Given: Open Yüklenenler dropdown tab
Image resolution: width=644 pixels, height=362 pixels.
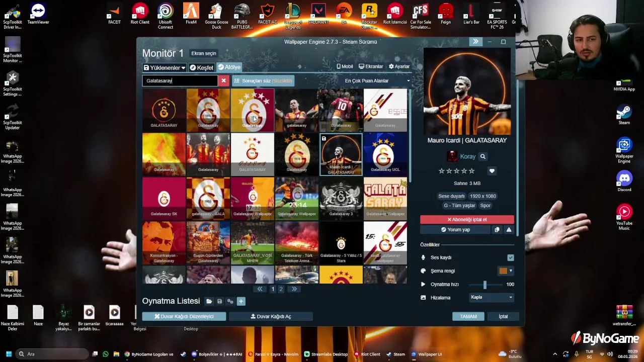Looking at the screenshot, I should (164, 67).
